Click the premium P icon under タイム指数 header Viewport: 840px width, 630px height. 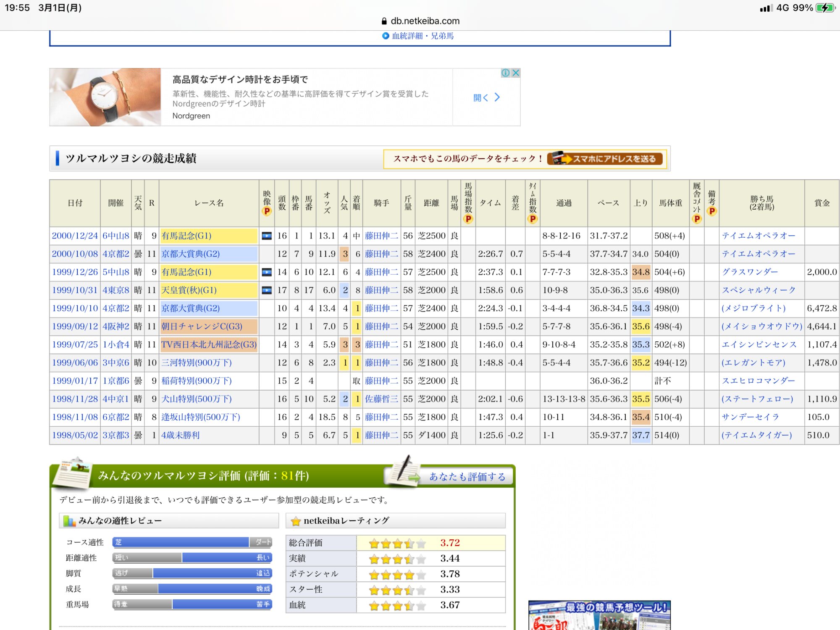(x=533, y=219)
